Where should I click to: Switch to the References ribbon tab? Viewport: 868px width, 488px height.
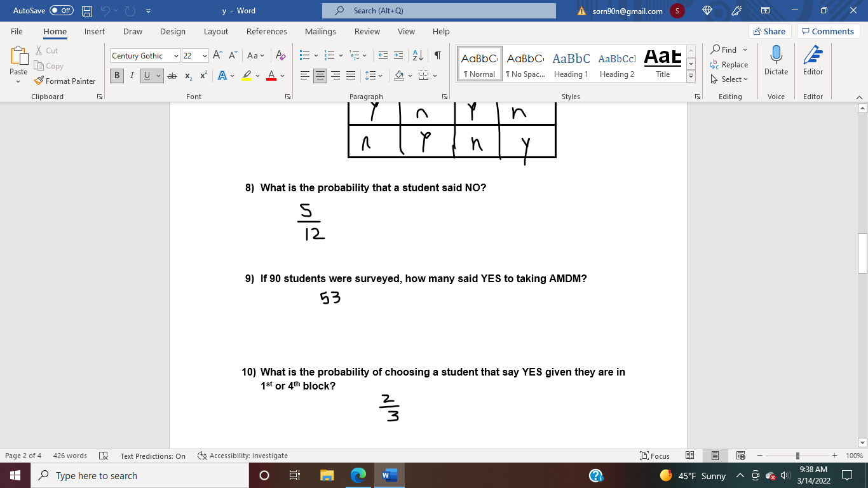pos(267,31)
